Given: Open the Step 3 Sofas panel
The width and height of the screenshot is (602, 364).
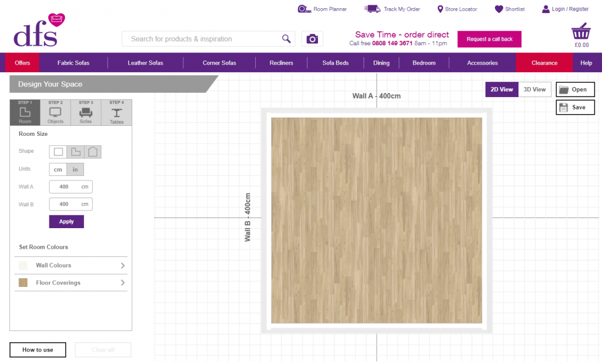Looking at the screenshot, I should pos(86,112).
